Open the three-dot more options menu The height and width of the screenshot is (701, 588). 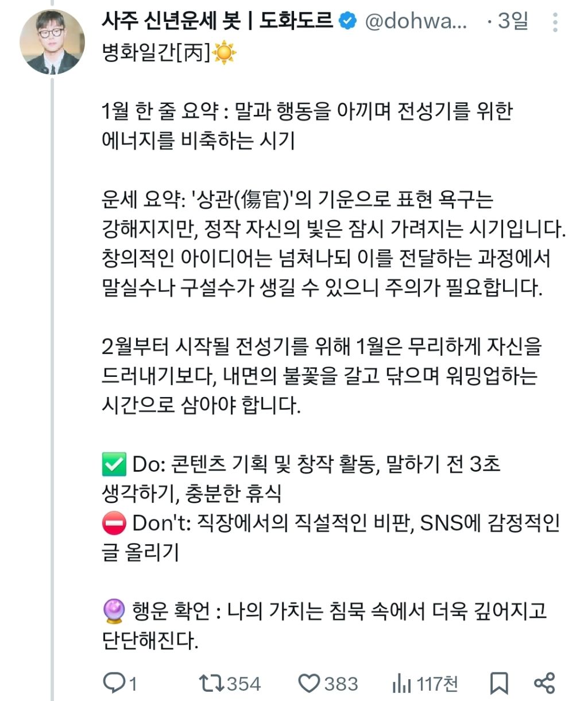(555, 22)
